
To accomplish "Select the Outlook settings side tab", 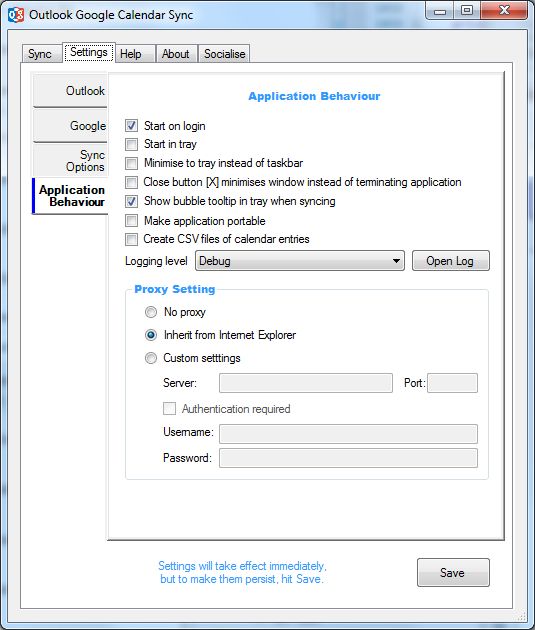I will pos(70,90).
